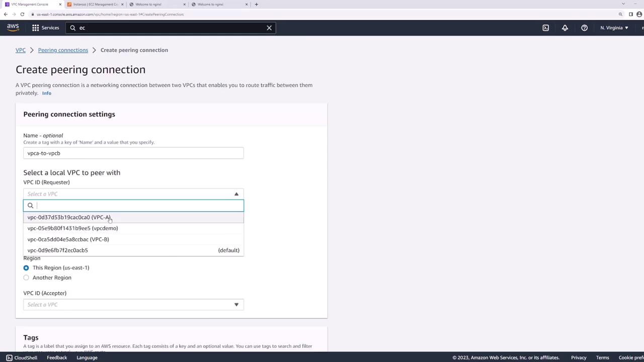Open the Terms link in footer
The height and width of the screenshot is (362, 644).
point(602,357)
